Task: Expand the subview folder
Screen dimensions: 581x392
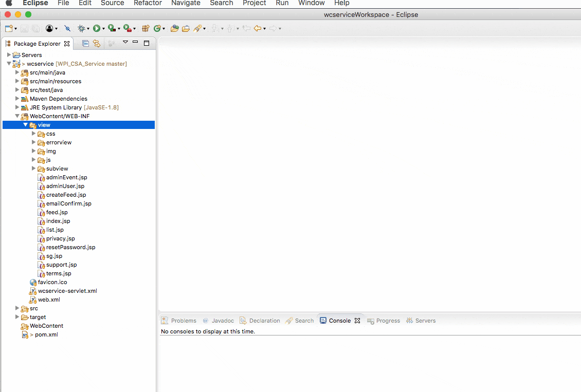Action: click(33, 169)
